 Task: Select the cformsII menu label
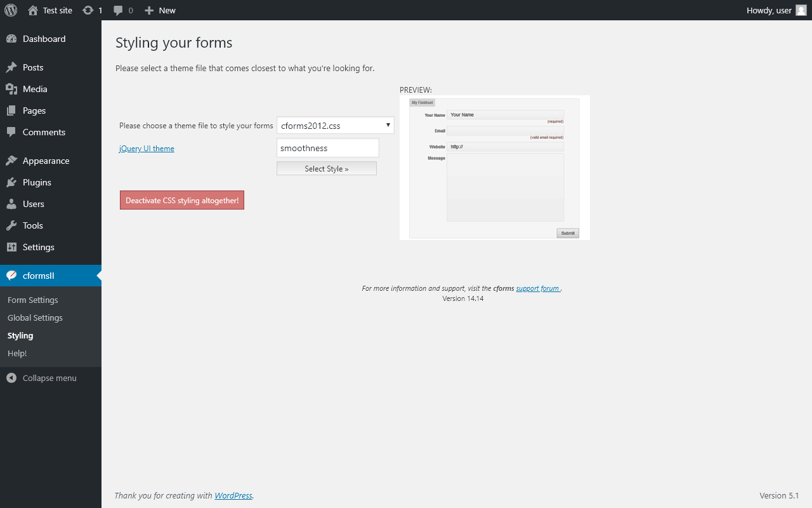[39, 276]
